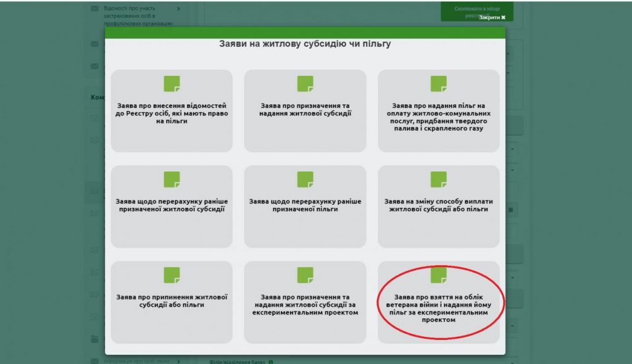The width and height of the screenshot is (632, 364).
Task: Expand chevron beside 'Відомості про участь застрахованих осіб'
Action: tap(178, 9)
